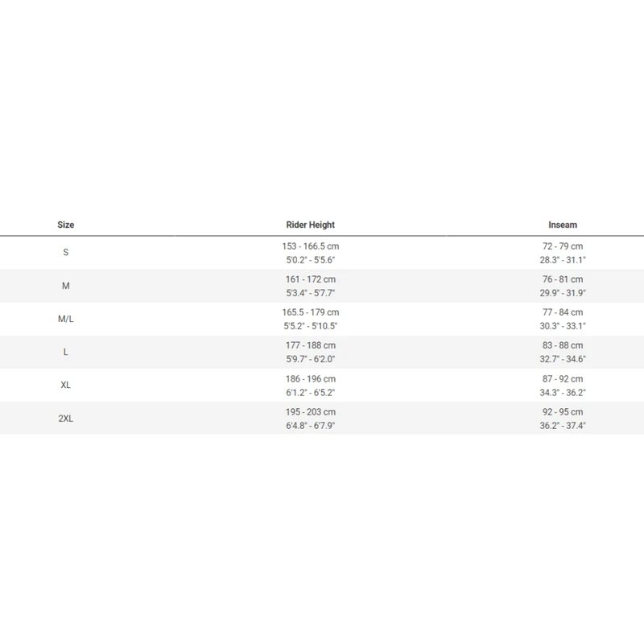Screen dimensions: 644x644
Task: Pick the XL size label
Action: click(x=66, y=386)
